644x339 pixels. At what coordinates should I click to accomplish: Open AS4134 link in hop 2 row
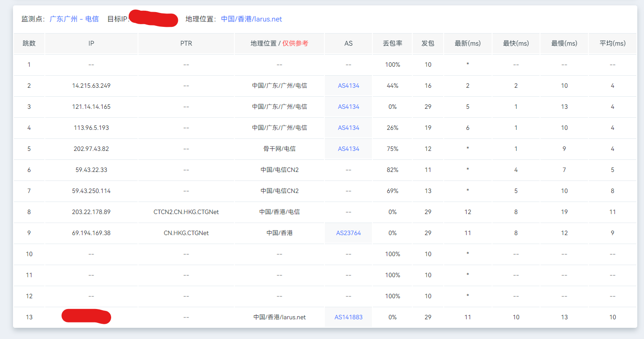tap(348, 86)
